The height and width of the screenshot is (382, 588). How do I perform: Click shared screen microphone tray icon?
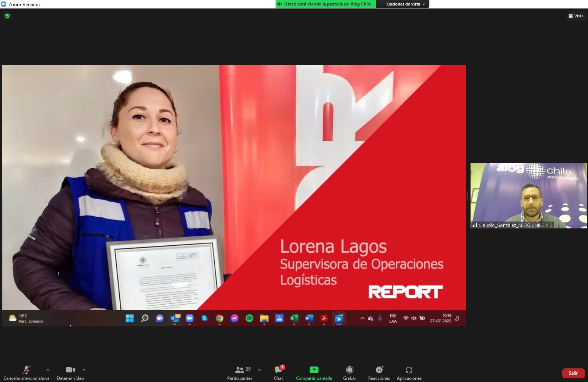380,318
